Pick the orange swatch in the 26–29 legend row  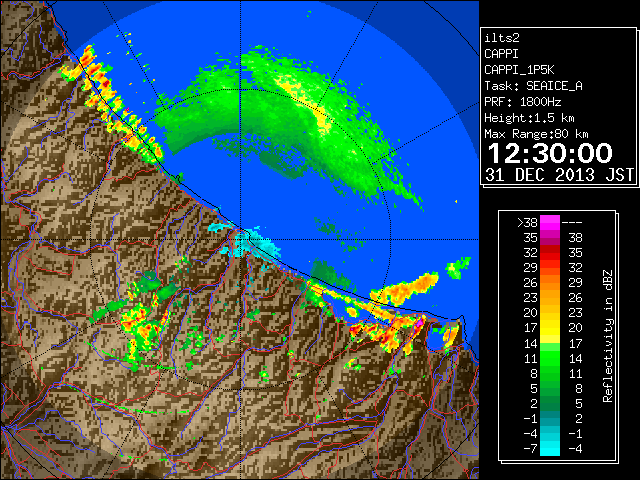pyautogui.click(x=550, y=282)
